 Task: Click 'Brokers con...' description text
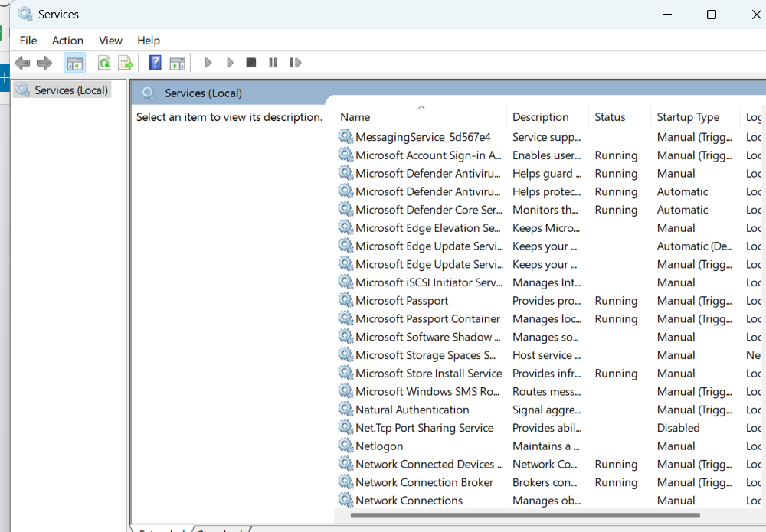pos(545,482)
